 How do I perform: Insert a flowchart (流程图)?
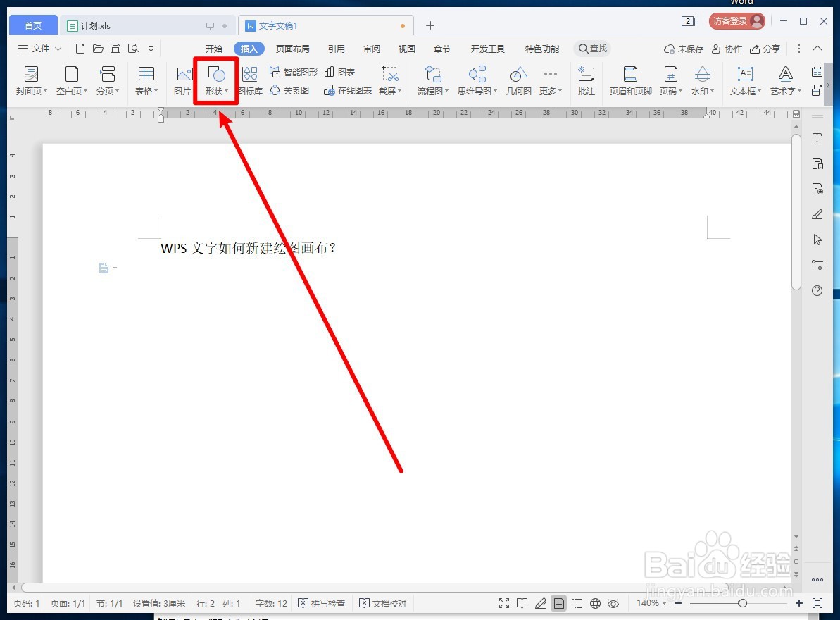[x=432, y=81]
